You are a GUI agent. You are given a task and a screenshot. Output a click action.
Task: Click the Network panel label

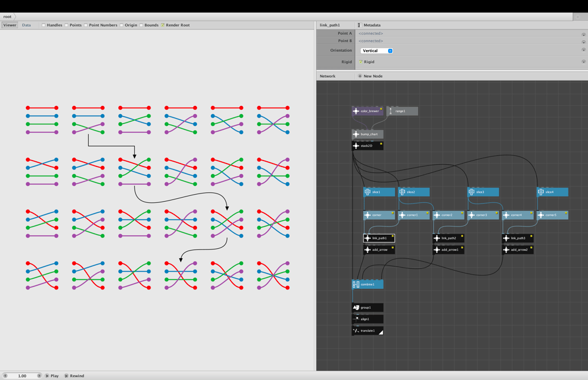pos(328,76)
